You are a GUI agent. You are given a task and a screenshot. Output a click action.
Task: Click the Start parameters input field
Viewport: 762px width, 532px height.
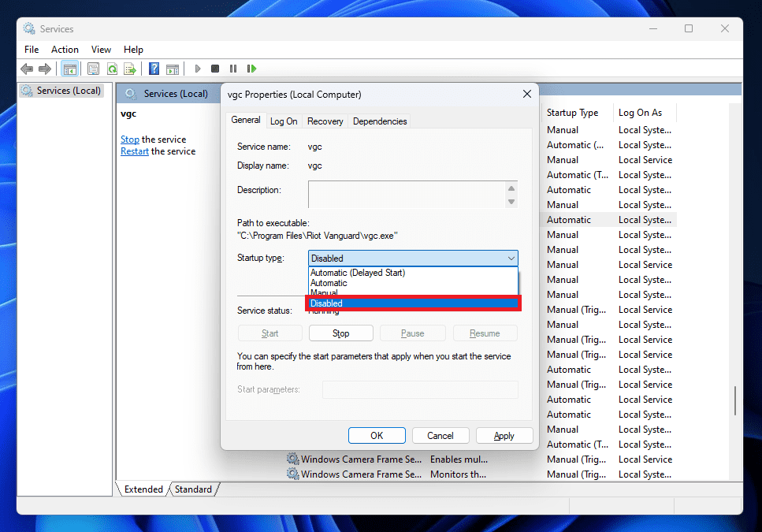tap(420, 389)
